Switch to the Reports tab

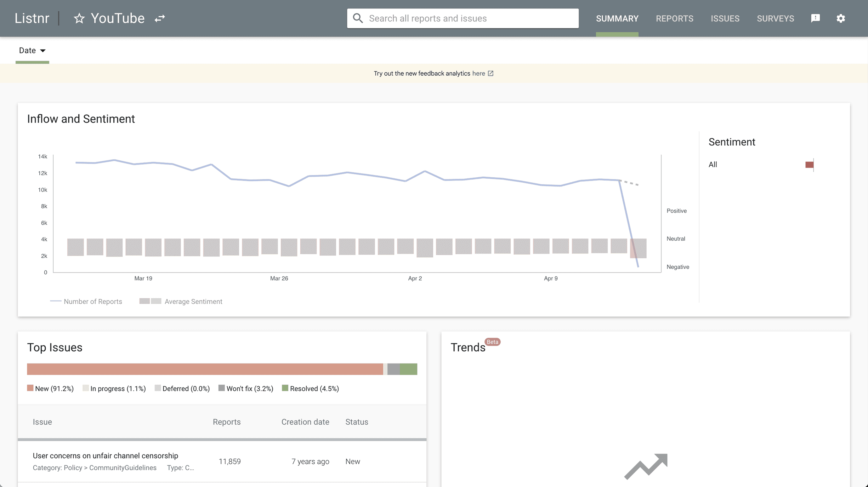click(x=674, y=18)
